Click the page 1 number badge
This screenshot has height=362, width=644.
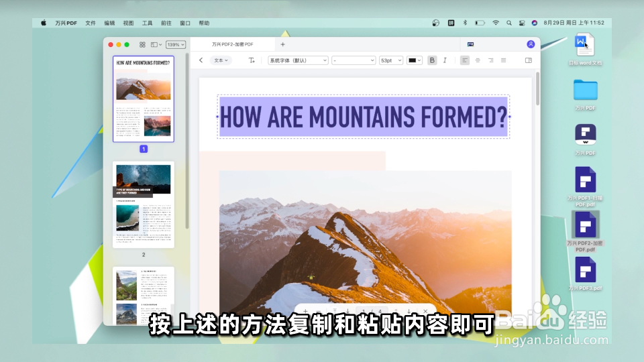point(144,149)
